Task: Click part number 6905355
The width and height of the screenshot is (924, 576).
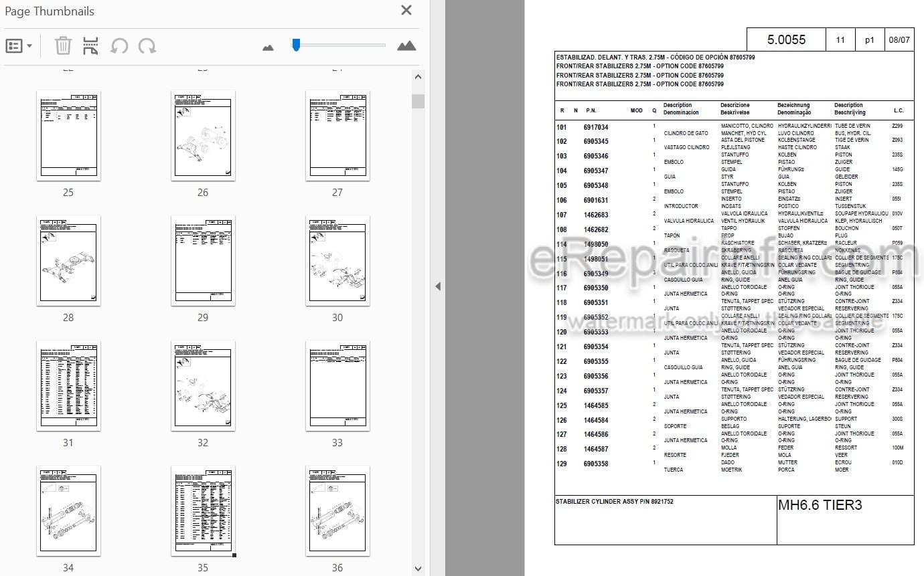Action: [x=596, y=362]
